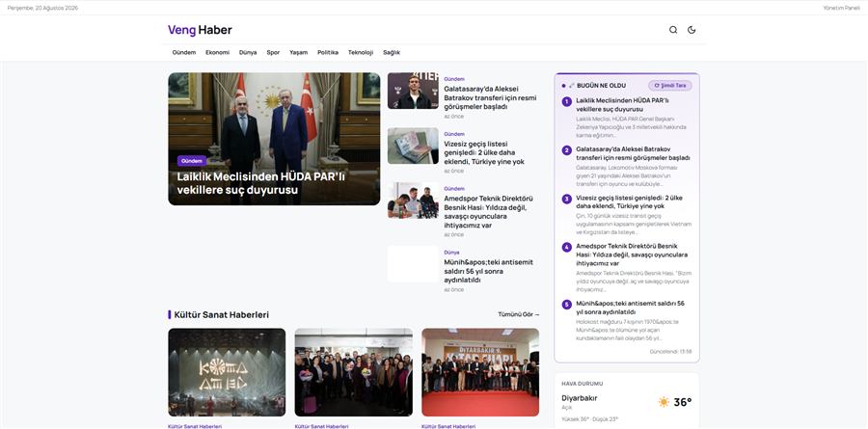
Task: Open featured Laiklik Meclisinden HÜDA PAR'lı headline
Action: pos(260,183)
